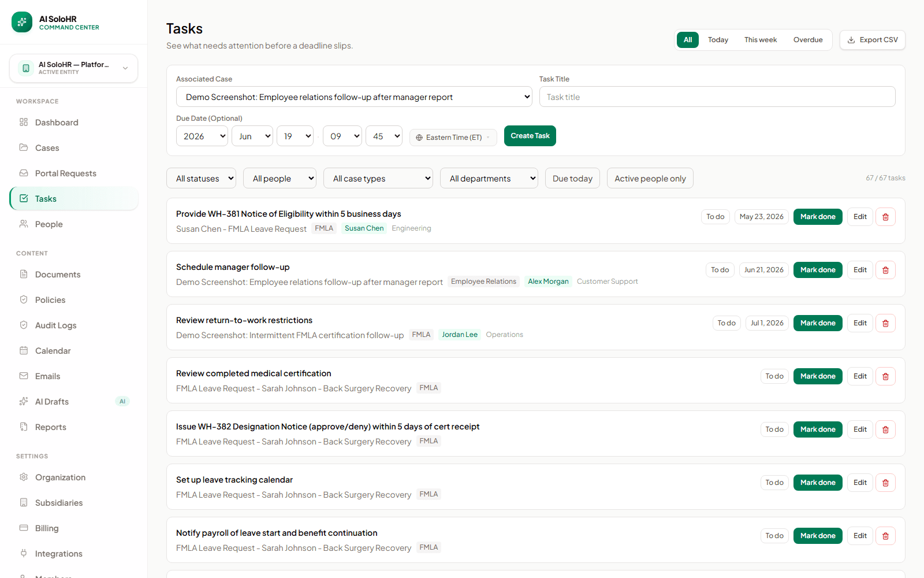This screenshot has height=578, width=924.
Task: Open All departments filter
Action: (489, 178)
